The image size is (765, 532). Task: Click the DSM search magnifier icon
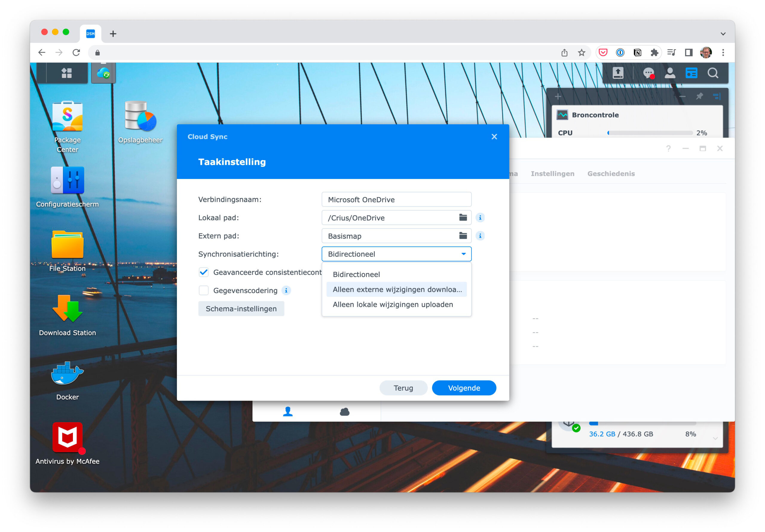point(713,73)
